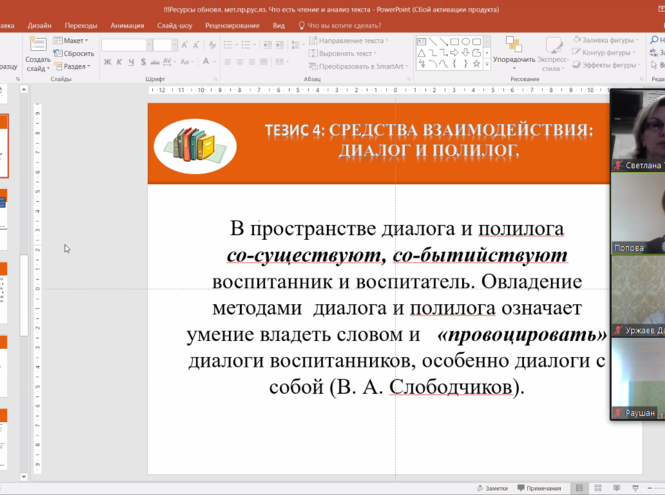
Task: Open the Переходы ribbon tab
Action: tap(81, 25)
